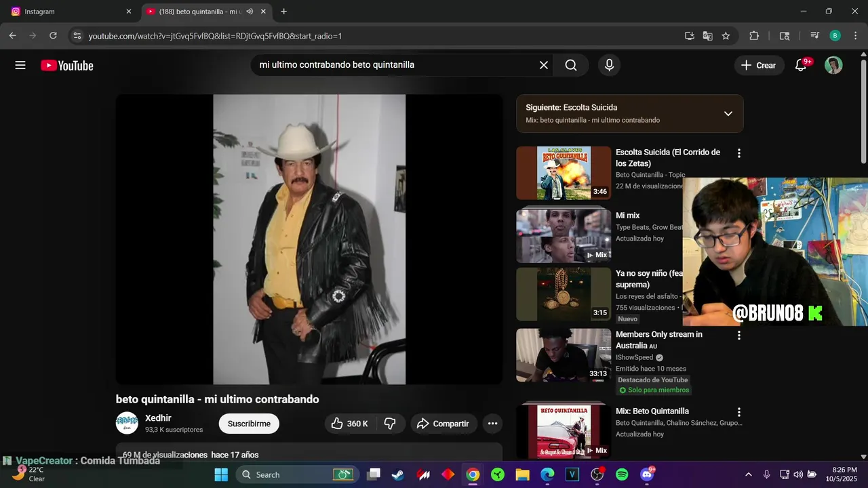Image resolution: width=868 pixels, height=488 pixels.
Task: Bookmark this page with the star
Action: click(726, 36)
